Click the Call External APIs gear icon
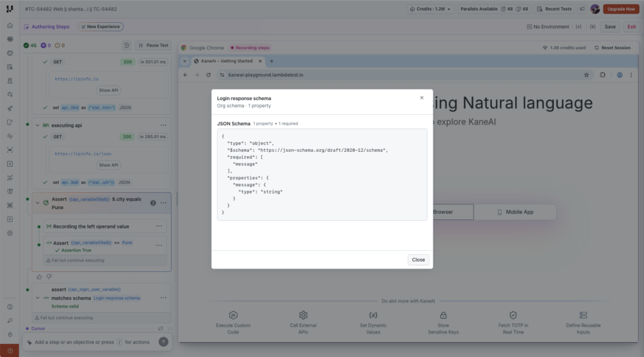The image size is (644, 357). 303,315
